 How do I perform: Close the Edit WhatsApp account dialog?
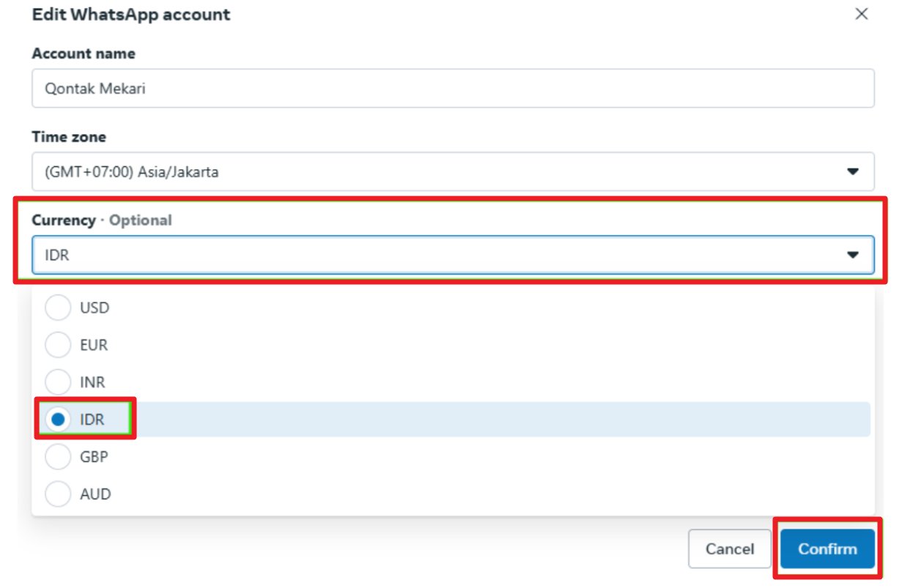click(862, 14)
